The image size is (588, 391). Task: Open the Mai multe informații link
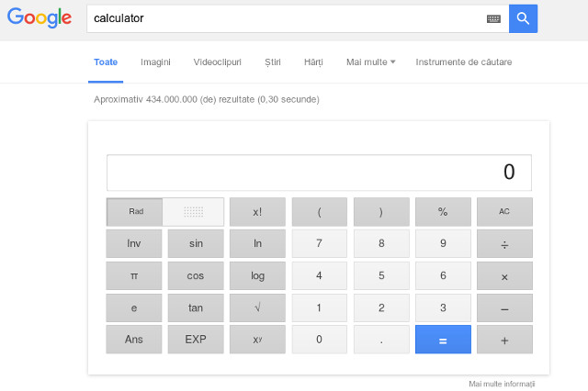(x=501, y=383)
